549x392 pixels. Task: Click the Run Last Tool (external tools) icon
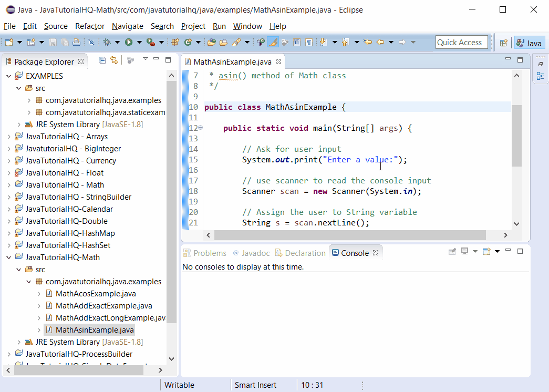click(151, 43)
